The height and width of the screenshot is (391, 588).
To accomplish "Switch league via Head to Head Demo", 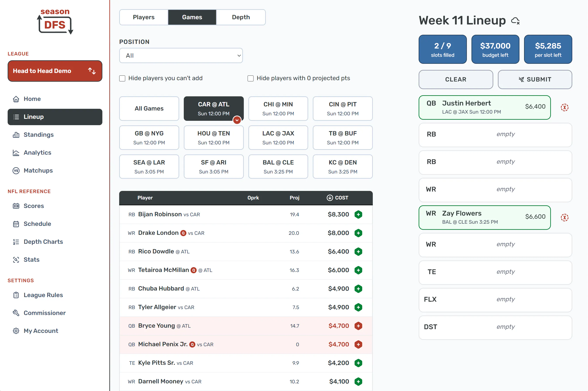I will (x=55, y=71).
